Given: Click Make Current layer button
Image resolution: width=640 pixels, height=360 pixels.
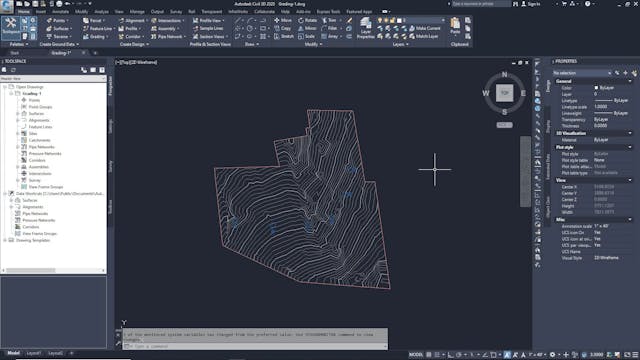Looking at the screenshot, I should (424, 28).
